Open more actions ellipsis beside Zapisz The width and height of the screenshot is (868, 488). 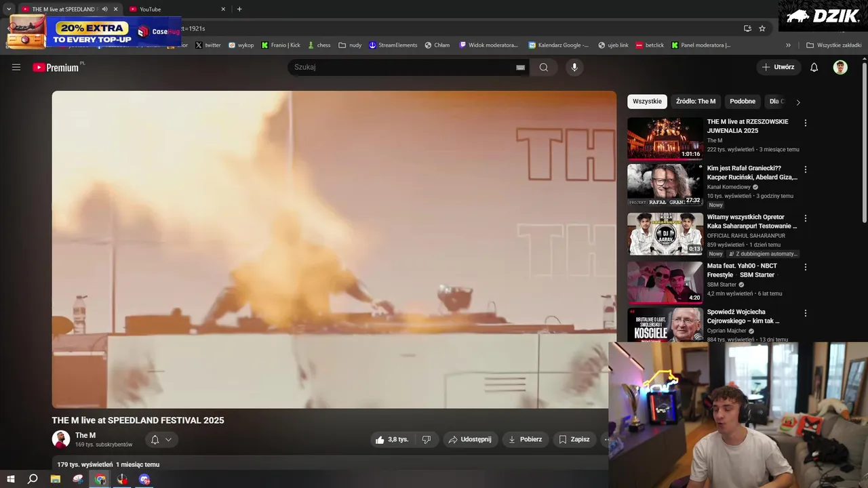coord(605,439)
